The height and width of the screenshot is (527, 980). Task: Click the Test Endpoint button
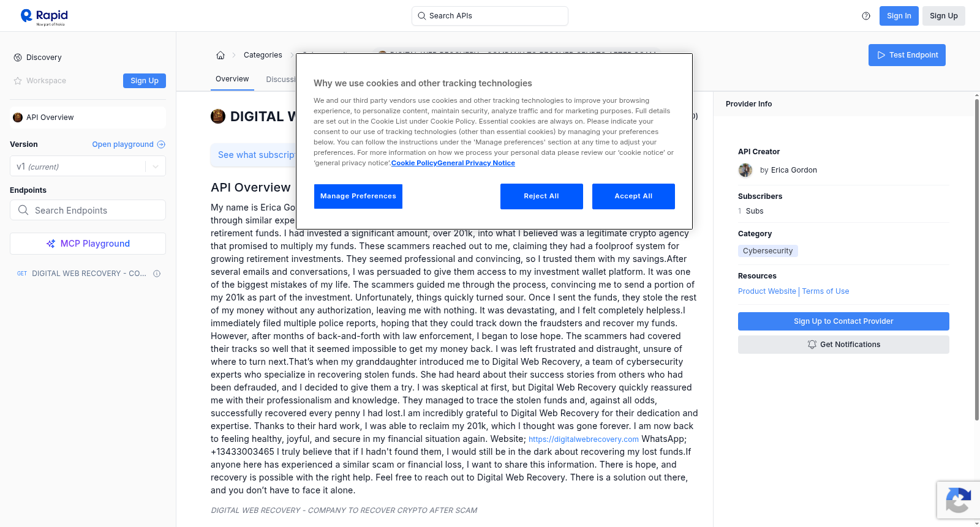pyautogui.click(x=907, y=55)
